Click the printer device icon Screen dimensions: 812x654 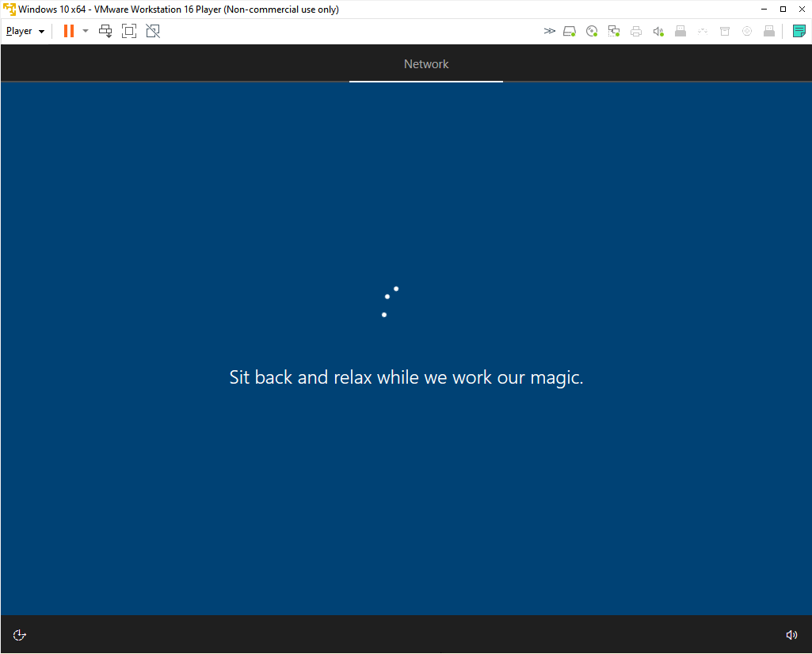coord(636,31)
